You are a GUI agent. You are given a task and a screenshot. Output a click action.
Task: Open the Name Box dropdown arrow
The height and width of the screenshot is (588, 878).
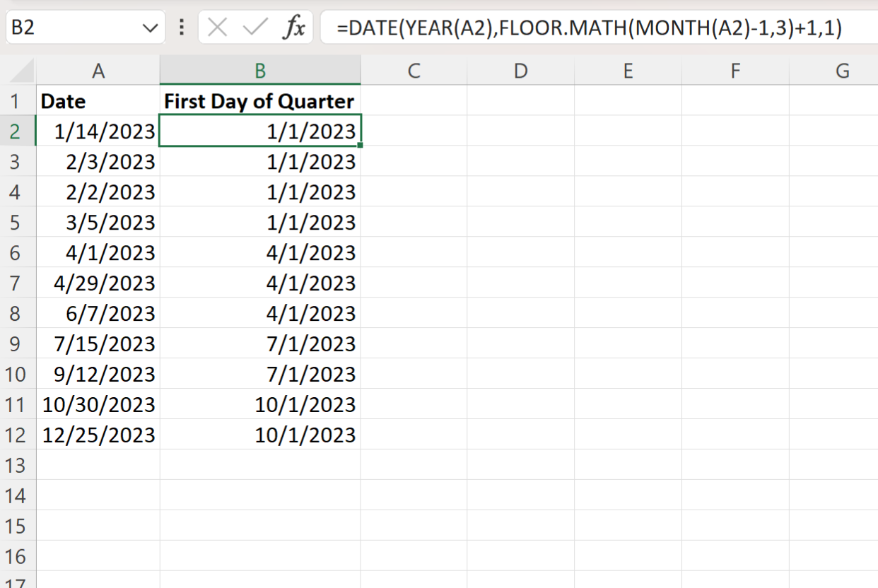point(150,28)
